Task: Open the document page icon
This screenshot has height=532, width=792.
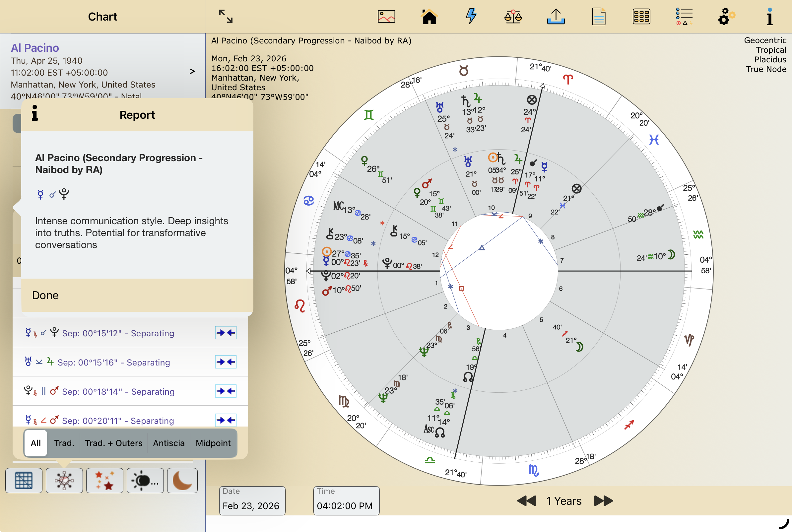Action: pyautogui.click(x=598, y=16)
